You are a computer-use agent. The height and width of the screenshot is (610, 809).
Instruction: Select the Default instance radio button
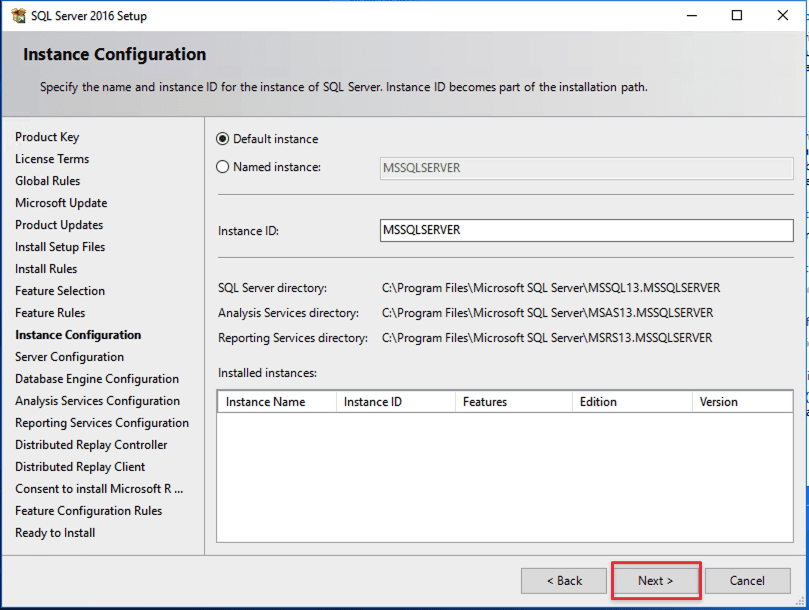tap(223, 139)
